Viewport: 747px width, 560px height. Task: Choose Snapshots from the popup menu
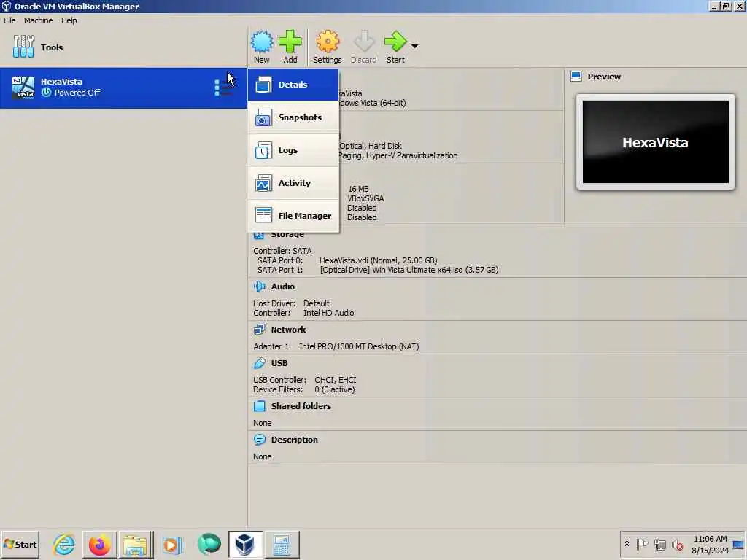pos(293,117)
